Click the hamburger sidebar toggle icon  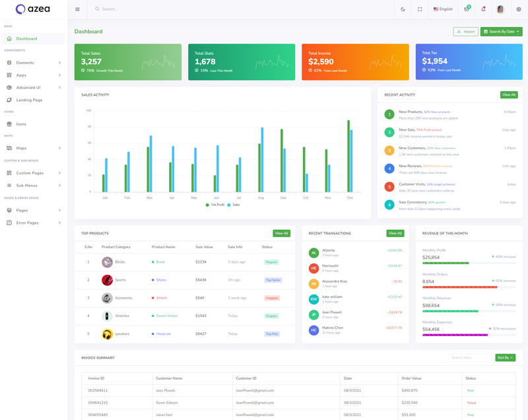77,9
